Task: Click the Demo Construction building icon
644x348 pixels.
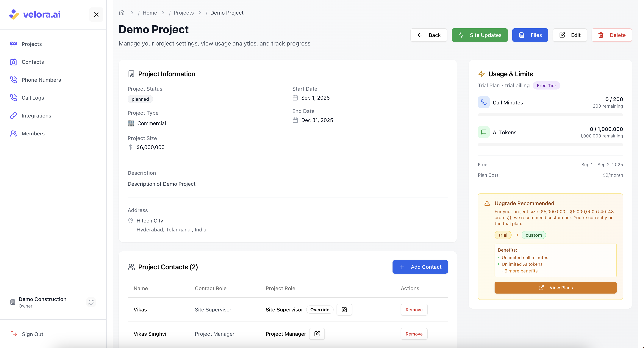Action: (x=12, y=302)
